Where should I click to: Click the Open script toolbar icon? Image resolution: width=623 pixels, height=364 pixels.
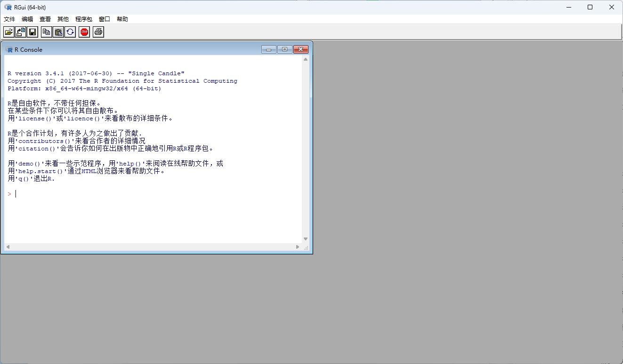point(9,32)
